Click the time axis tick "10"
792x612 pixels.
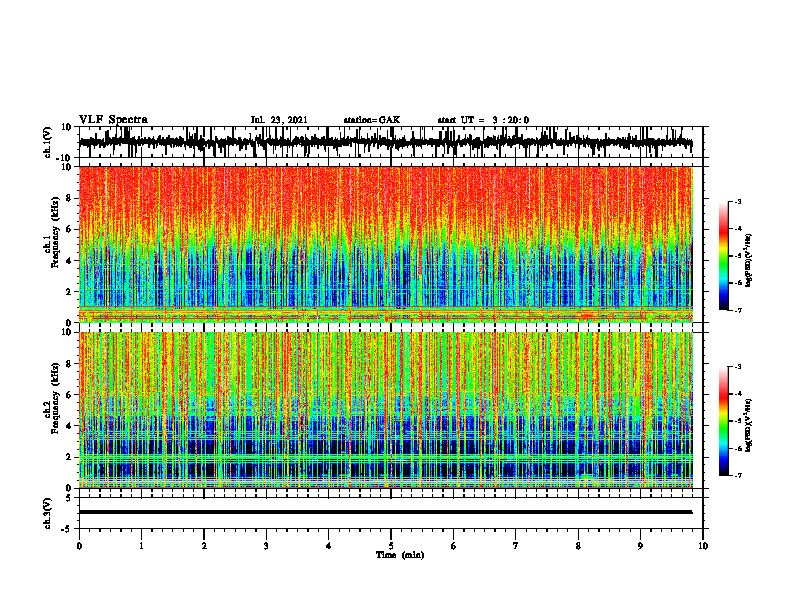703,546
